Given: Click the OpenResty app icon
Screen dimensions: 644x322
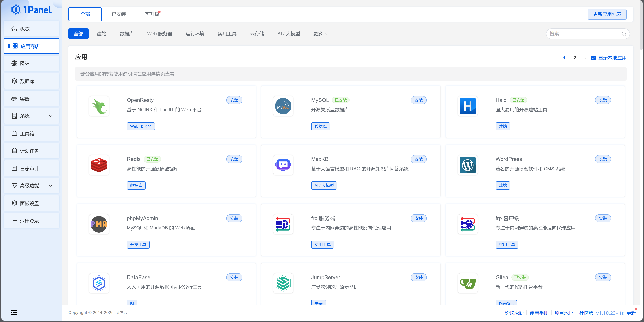Looking at the screenshot, I should point(99,106).
